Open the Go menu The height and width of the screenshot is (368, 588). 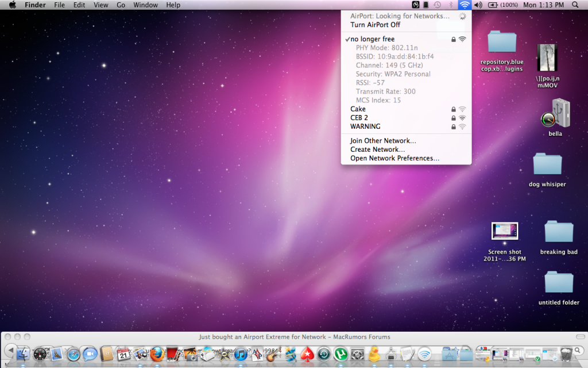(x=121, y=5)
